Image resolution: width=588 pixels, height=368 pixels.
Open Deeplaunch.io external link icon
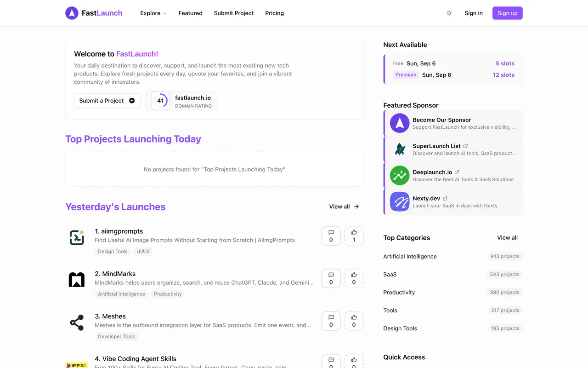pos(457,172)
